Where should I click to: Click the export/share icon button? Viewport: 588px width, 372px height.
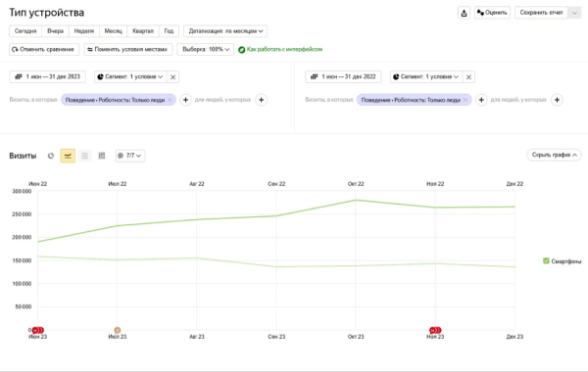tap(464, 13)
